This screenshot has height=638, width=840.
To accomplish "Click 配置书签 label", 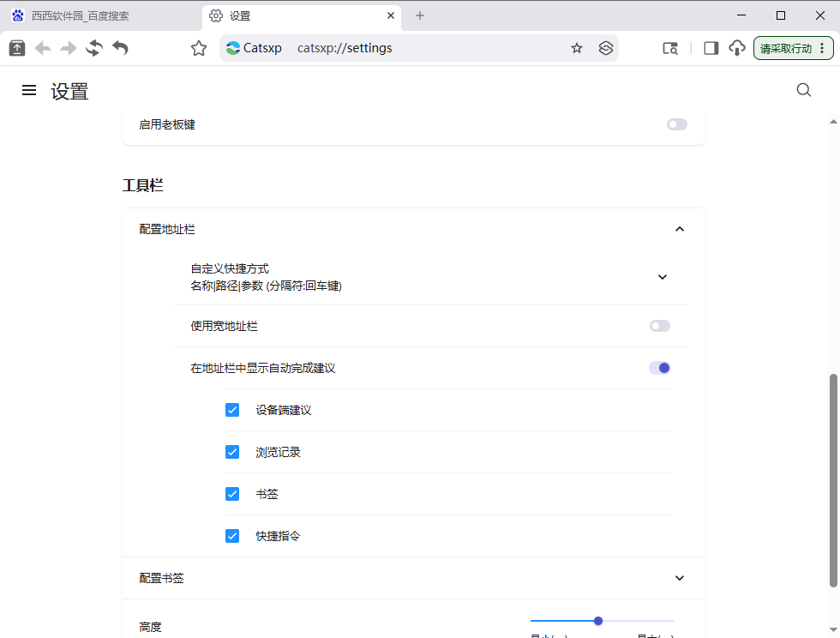I will tap(161, 578).
